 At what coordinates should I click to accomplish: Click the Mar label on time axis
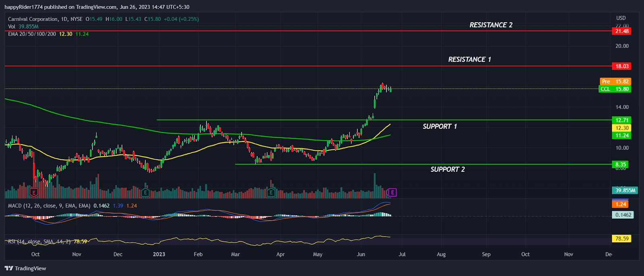click(x=235, y=254)
